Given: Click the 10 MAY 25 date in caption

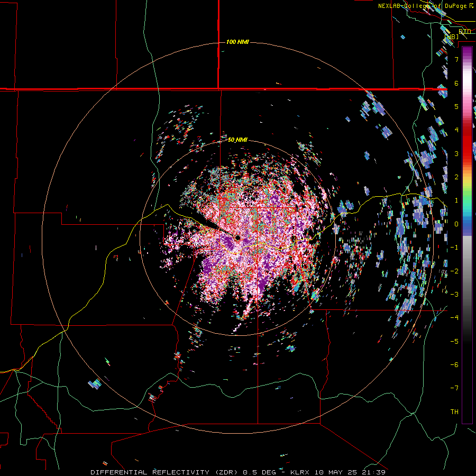Looking at the screenshot, I should pyautogui.click(x=336, y=472).
